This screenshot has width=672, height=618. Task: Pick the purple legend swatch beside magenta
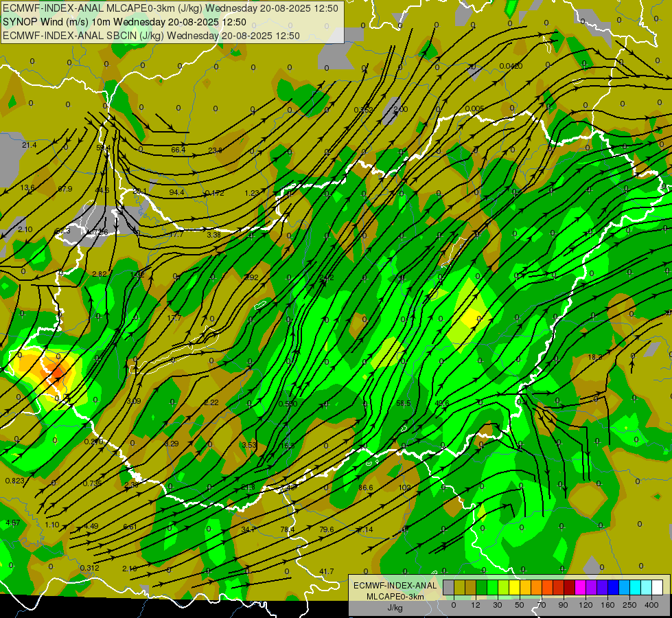pos(592,587)
